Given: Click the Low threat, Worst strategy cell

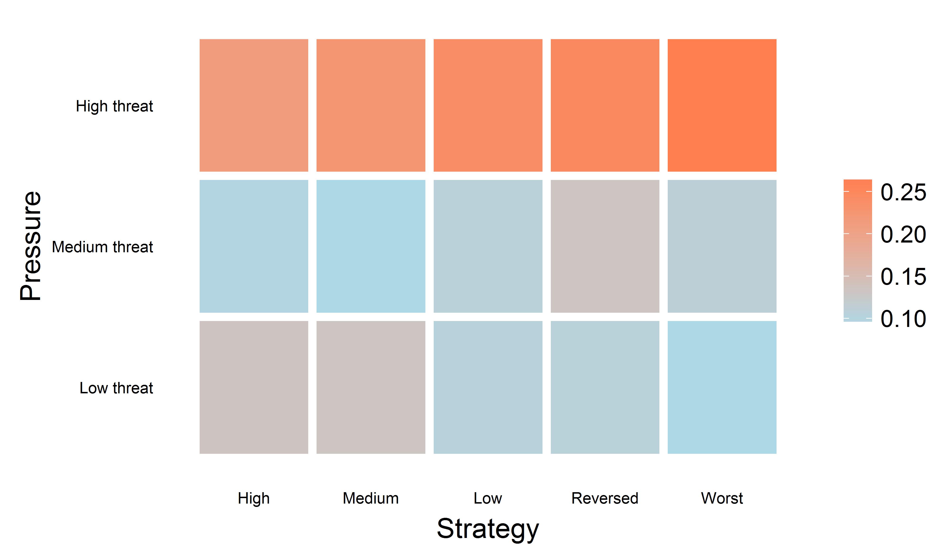Looking at the screenshot, I should [x=722, y=387].
